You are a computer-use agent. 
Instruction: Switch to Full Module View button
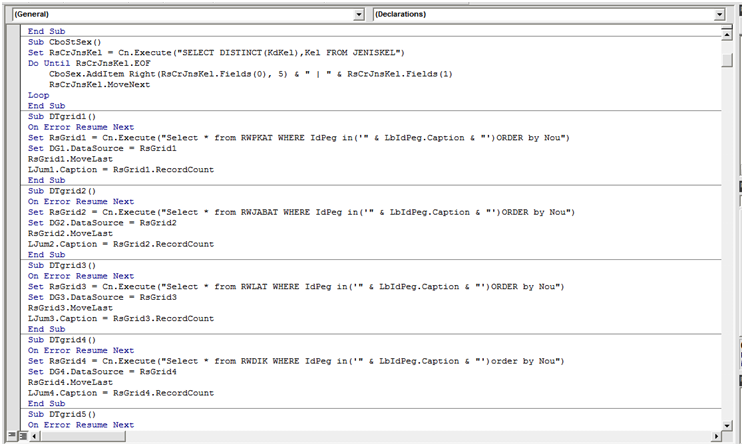[22, 435]
